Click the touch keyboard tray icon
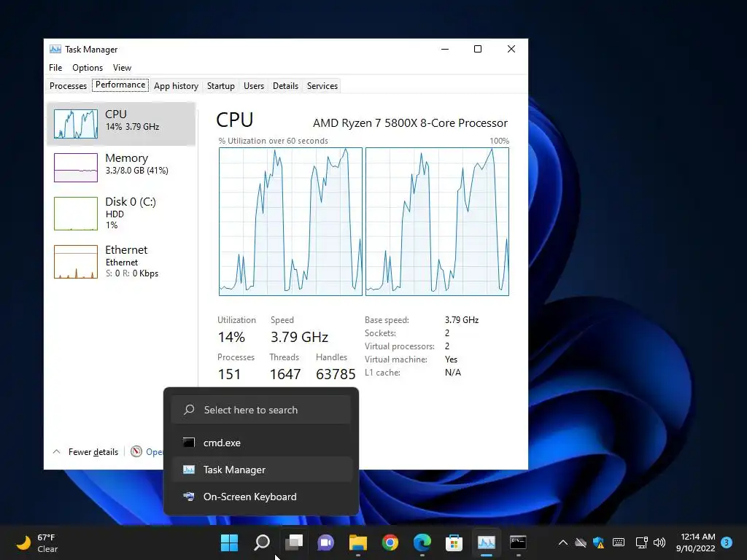 619,542
